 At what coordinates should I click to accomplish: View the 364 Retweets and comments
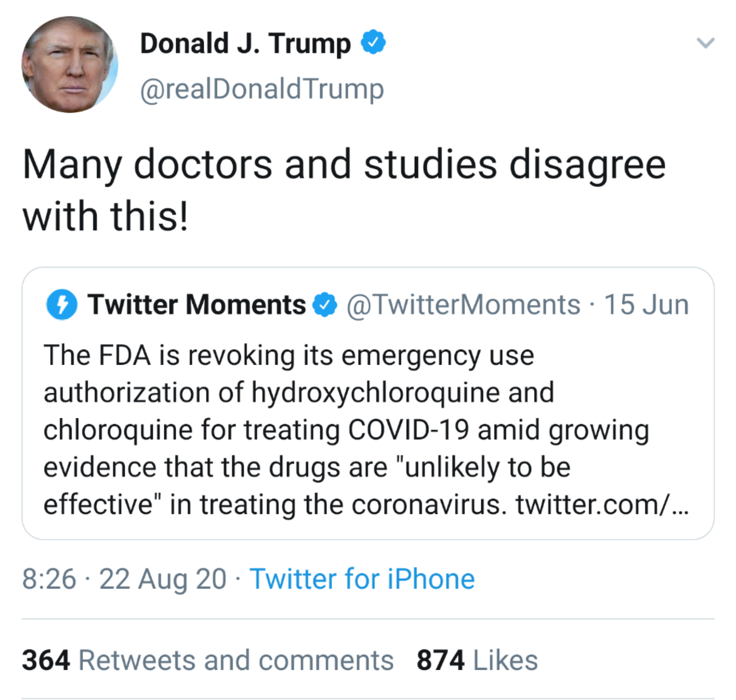[x=208, y=660]
